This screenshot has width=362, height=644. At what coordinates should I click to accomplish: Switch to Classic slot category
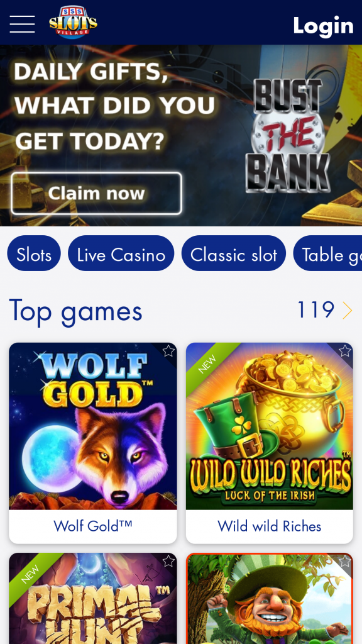click(234, 253)
